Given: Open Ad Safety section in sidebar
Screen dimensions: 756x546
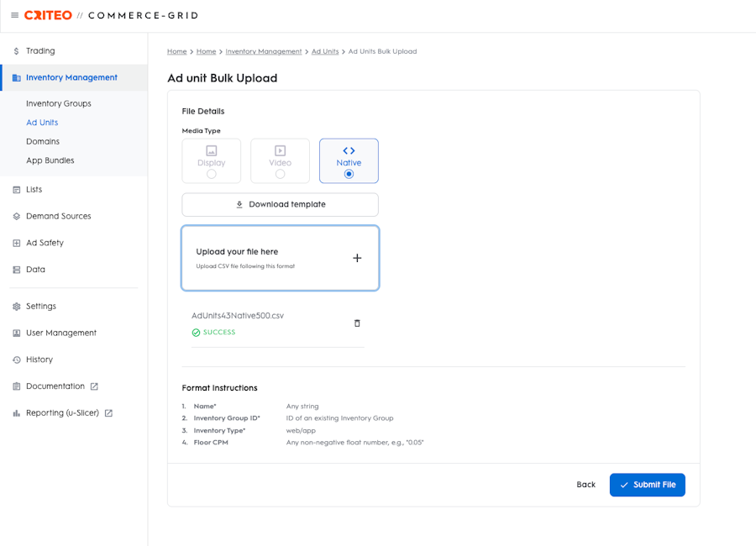Looking at the screenshot, I should point(45,243).
